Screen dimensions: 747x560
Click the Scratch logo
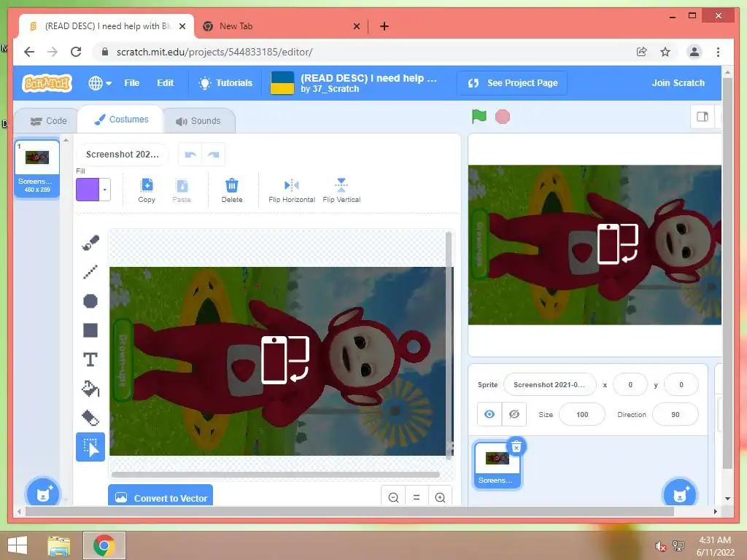tap(47, 83)
